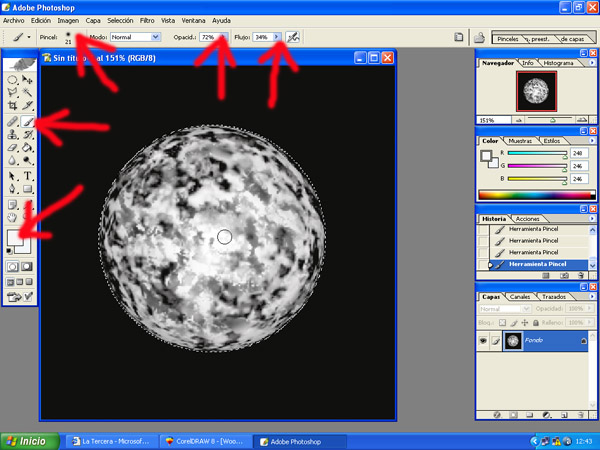Switch to full screen mode with menu bar

pos(20,282)
